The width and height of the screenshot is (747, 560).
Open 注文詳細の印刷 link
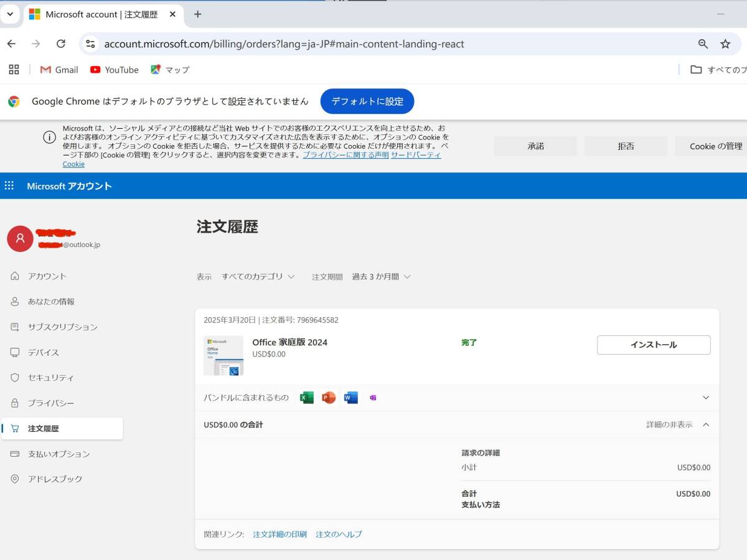coord(280,534)
